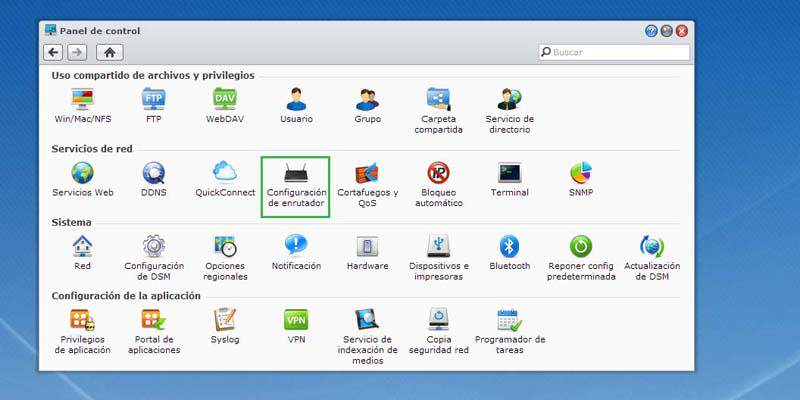Image resolution: width=800 pixels, height=400 pixels.
Task: Open Reponer config predeterminada reset icon
Action: coord(581,246)
